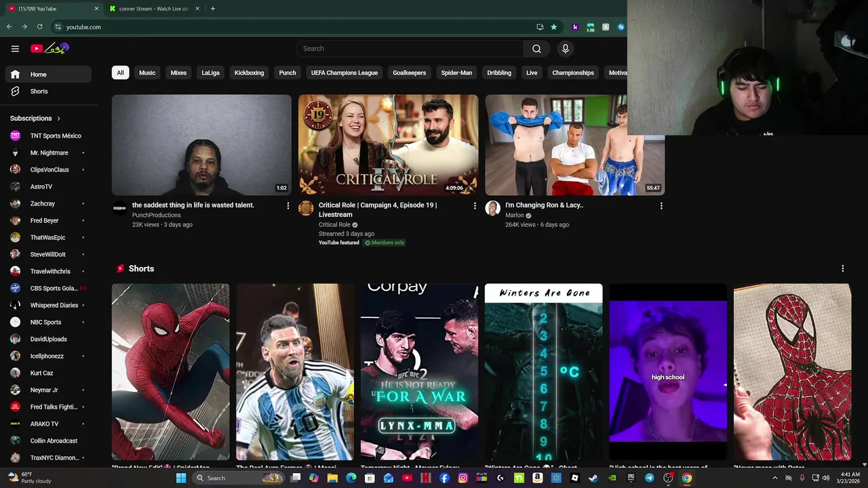Launch Steam from the taskbar
This screenshot has width=868, height=488.
pos(593,478)
